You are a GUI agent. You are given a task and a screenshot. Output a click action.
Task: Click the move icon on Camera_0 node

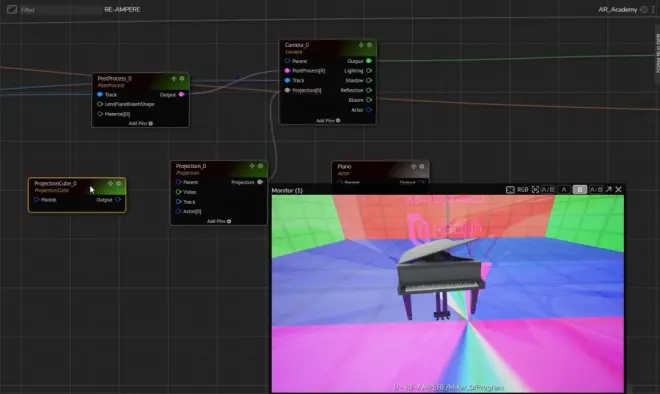(x=361, y=45)
